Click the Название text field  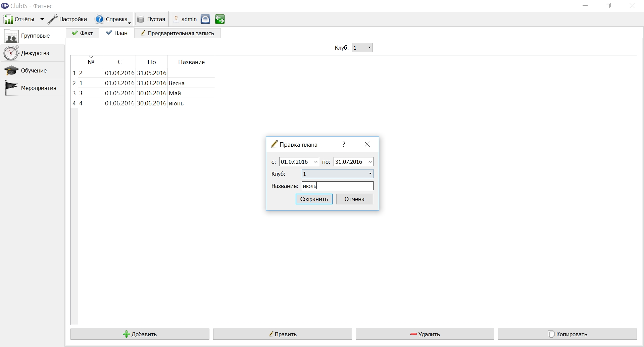click(x=337, y=186)
